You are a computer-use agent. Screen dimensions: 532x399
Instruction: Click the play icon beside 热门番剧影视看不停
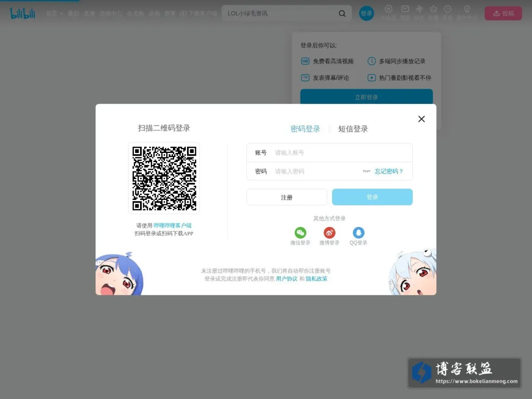tap(372, 78)
